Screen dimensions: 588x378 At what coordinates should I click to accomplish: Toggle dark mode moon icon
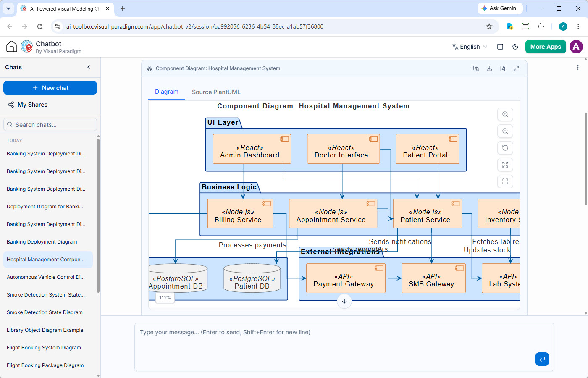click(515, 47)
